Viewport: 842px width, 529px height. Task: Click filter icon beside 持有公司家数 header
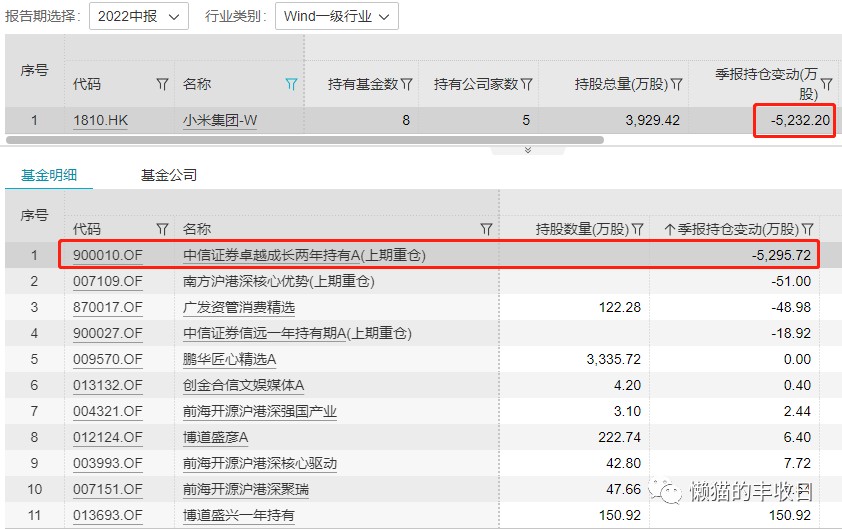point(526,85)
